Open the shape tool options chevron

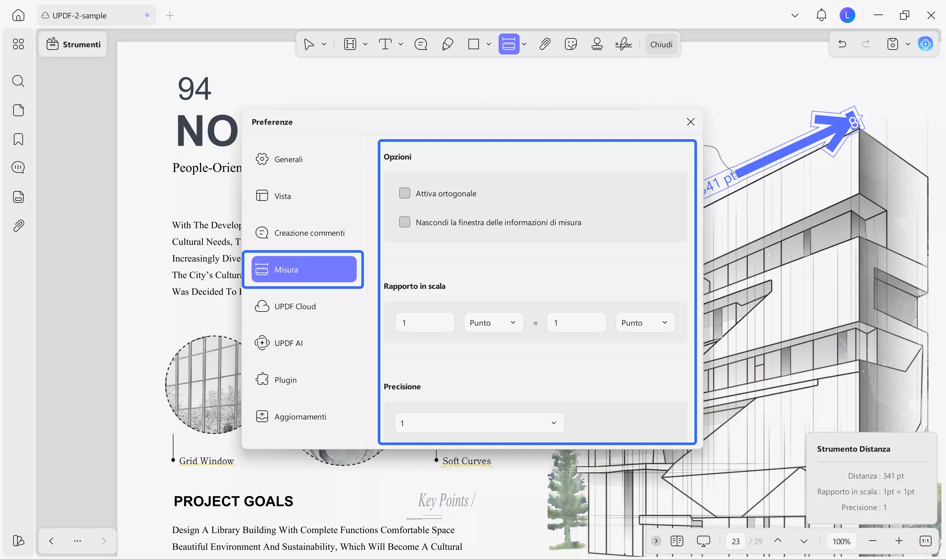tap(488, 44)
